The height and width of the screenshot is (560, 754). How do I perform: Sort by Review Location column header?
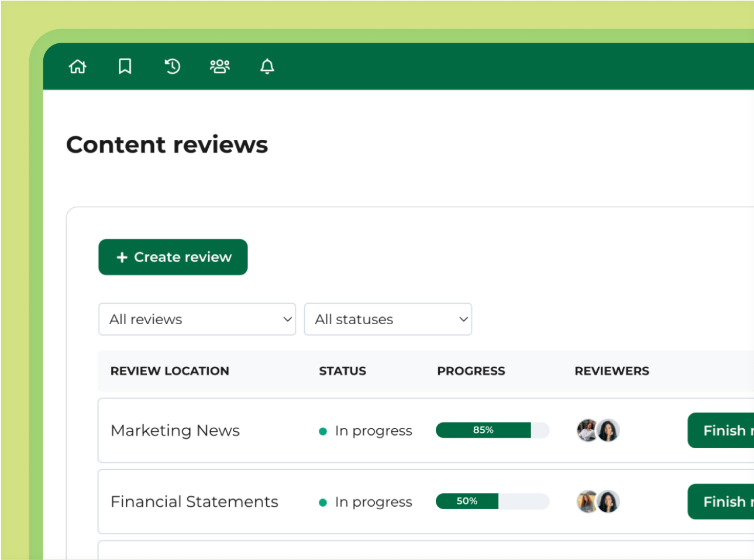(170, 371)
